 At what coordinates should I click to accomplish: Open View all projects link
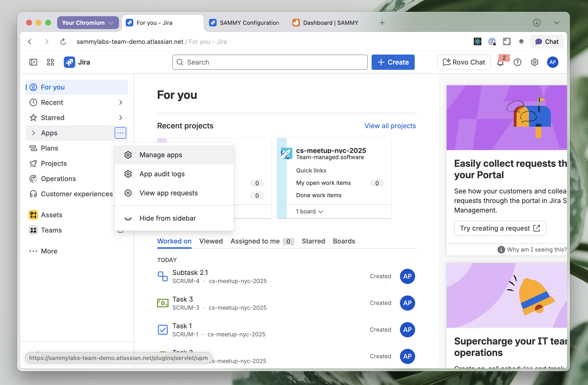[x=390, y=126]
